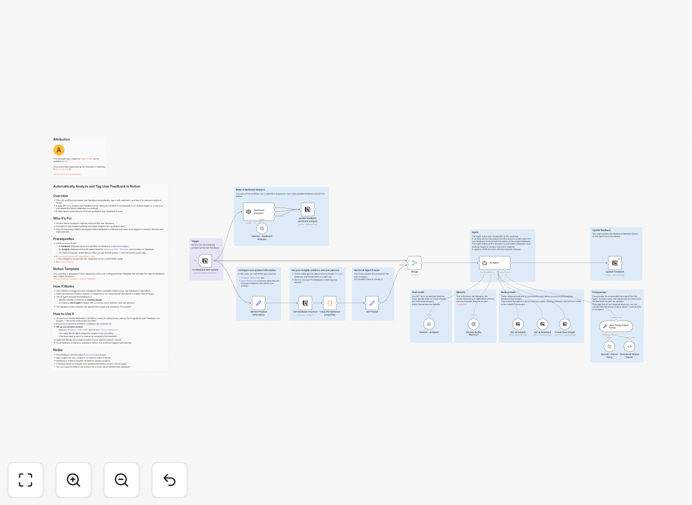Click the Attribution heading
The height and width of the screenshot is (505, 692).
(61, 139)
